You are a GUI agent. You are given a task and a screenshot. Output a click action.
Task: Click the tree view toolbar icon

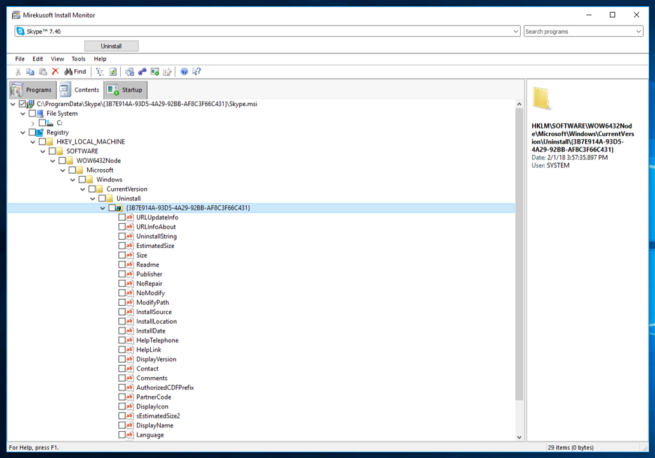[100, 72]
